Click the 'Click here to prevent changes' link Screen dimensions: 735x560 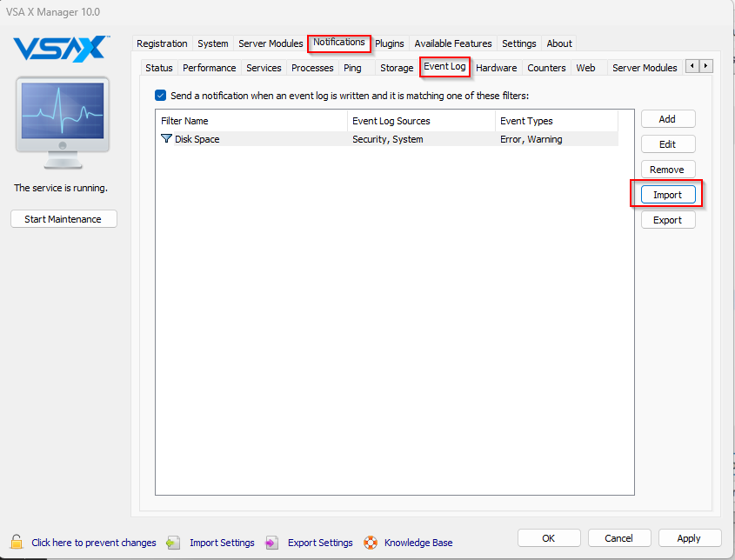(x=94, y=543)
